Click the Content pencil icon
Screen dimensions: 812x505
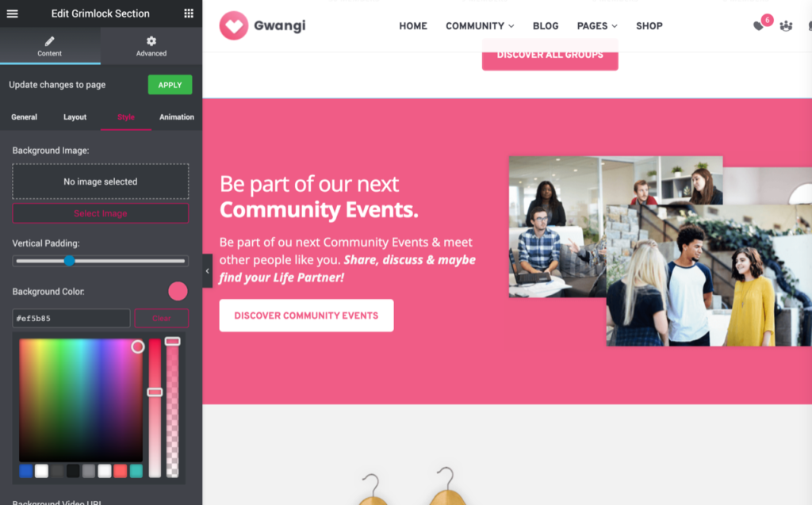click(50, 41)
